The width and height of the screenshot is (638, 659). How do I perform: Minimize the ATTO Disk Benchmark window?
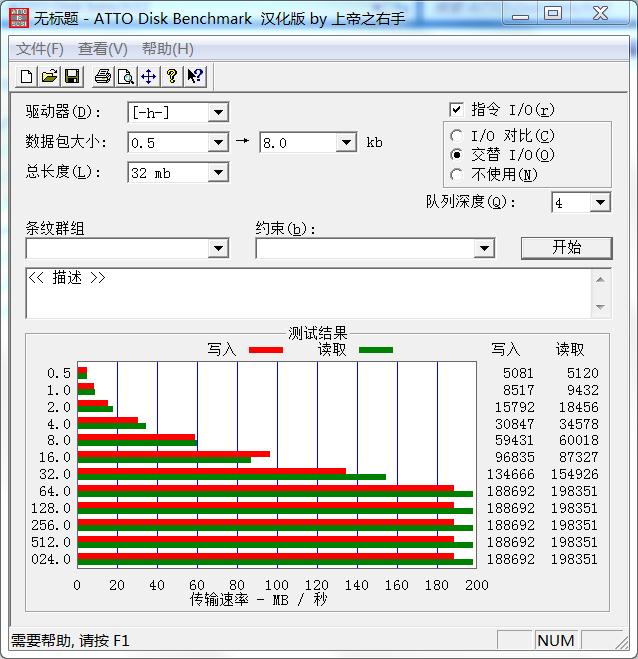(520, 14)
